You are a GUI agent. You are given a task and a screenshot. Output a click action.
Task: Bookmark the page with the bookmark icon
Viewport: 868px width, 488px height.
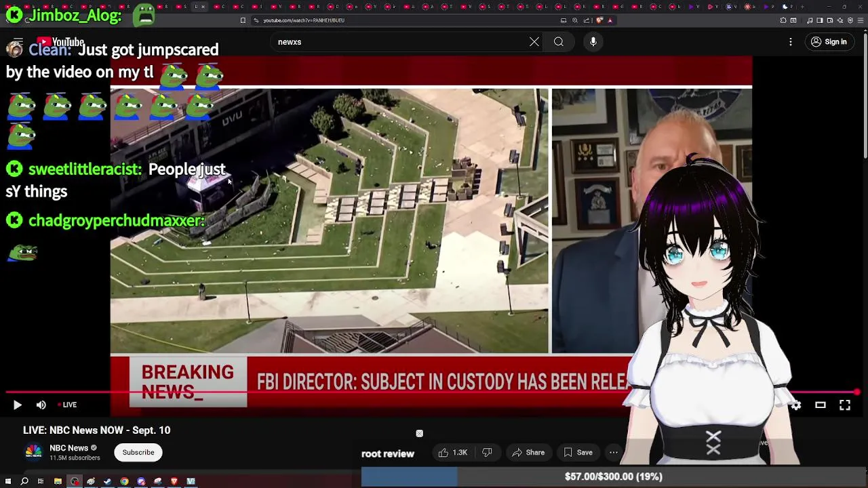[243, 20]
